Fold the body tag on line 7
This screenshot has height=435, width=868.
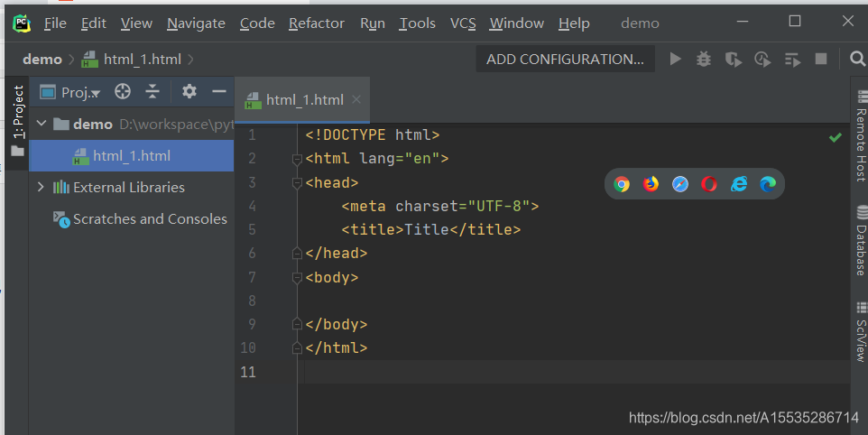[x=297, y=278]
